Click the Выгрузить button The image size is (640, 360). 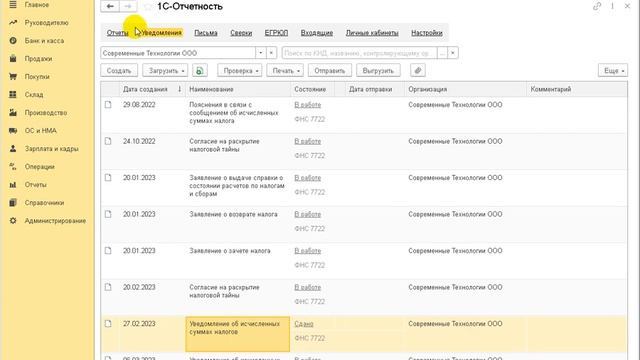(378, 71)
